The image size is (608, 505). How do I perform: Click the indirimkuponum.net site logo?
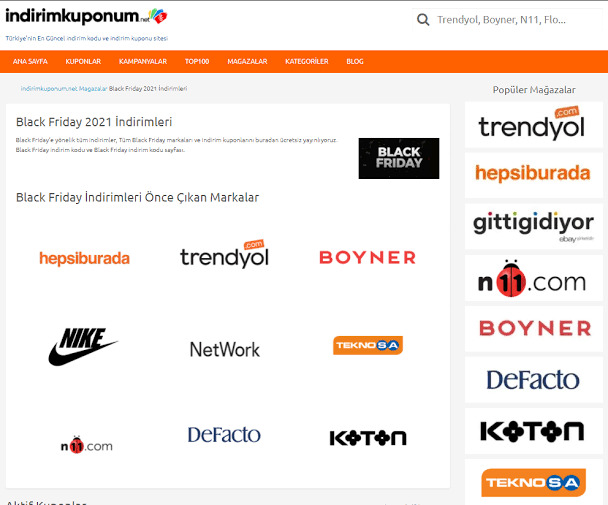(86, 16)
